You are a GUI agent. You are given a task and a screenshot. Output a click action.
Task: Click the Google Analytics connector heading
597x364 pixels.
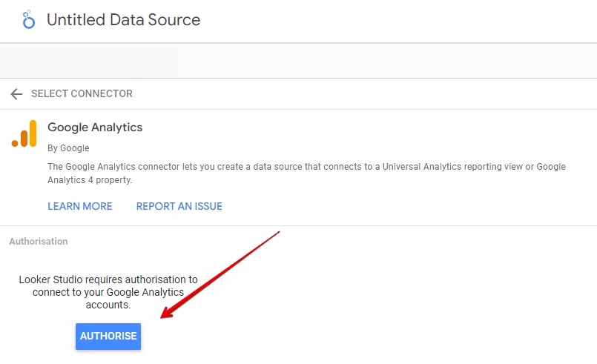tap(95, 128)
